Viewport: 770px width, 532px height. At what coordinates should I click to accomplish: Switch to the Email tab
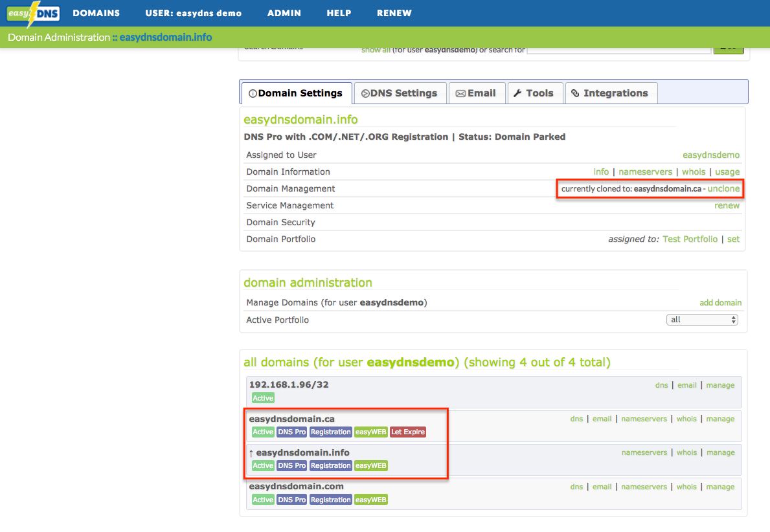coord(477,93)
